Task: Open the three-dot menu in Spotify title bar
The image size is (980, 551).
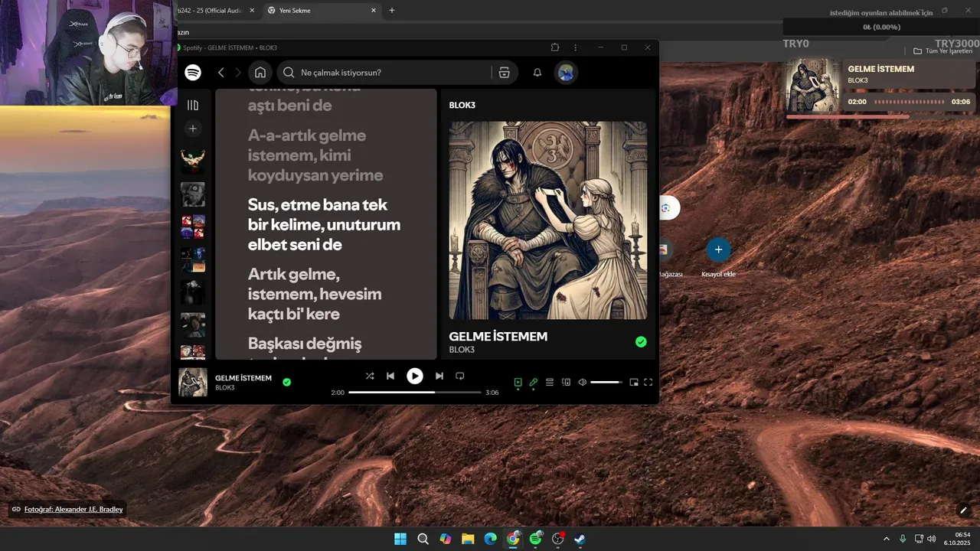Action: pos(576,47)
